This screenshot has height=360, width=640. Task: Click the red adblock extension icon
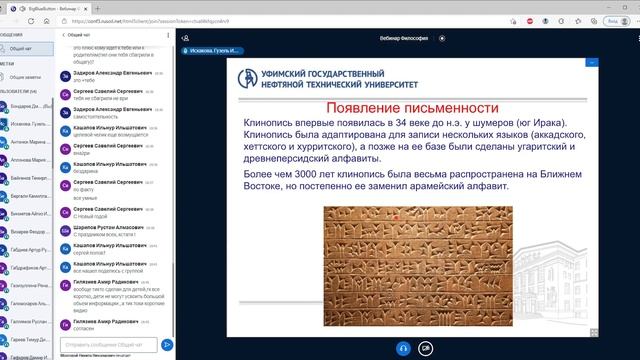click(x=530, y=21)
